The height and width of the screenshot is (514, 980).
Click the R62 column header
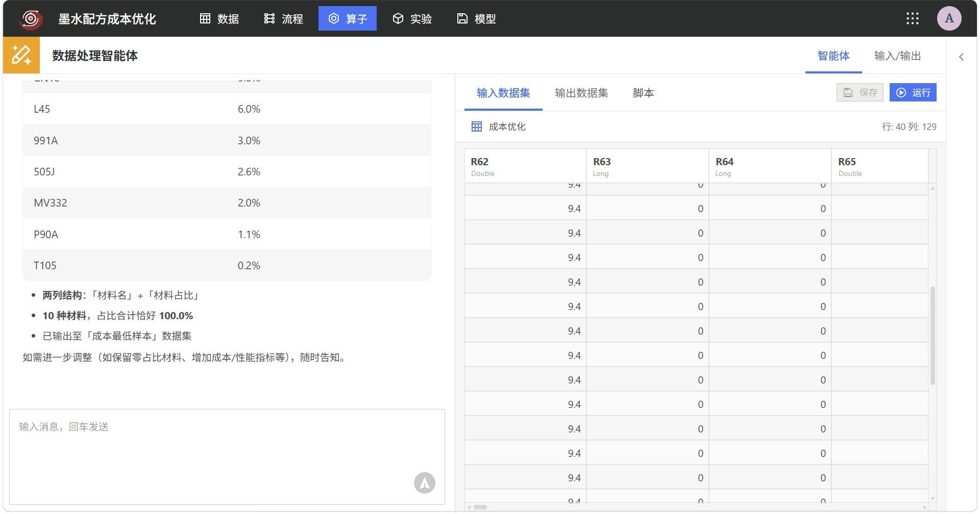coord(526,166)
